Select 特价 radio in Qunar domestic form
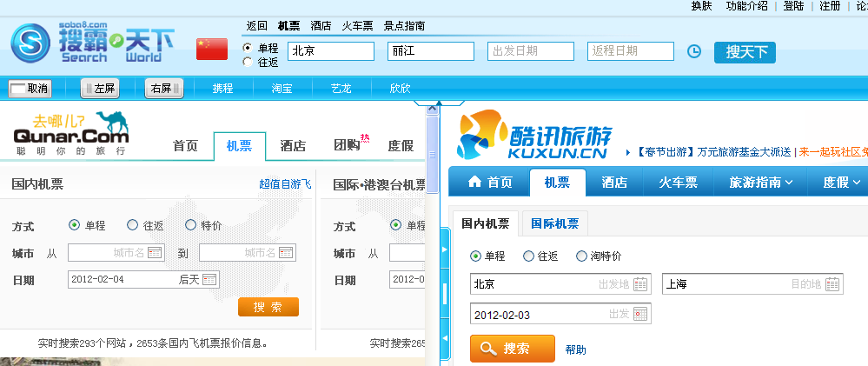868x366 pixels. pyautogui.click(x=190, y=225)
